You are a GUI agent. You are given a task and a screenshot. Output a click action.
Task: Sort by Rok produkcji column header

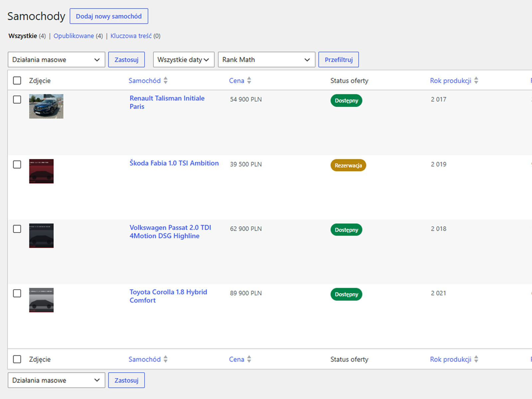[x=451, y=80]
